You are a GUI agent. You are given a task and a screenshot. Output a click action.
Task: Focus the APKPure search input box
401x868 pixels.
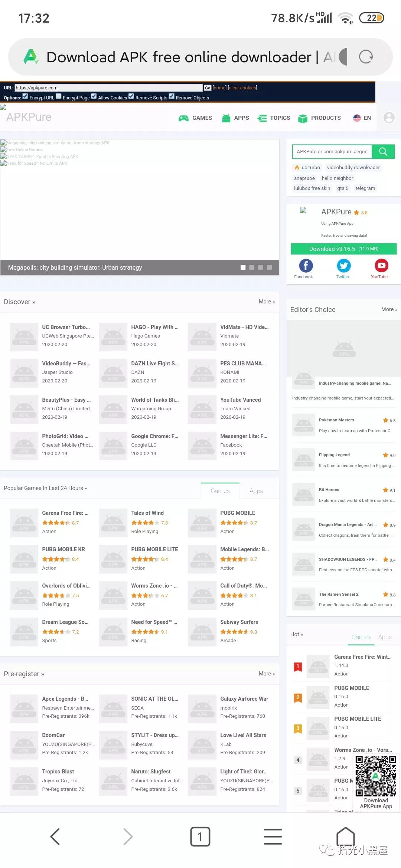[x=332, y=151]
